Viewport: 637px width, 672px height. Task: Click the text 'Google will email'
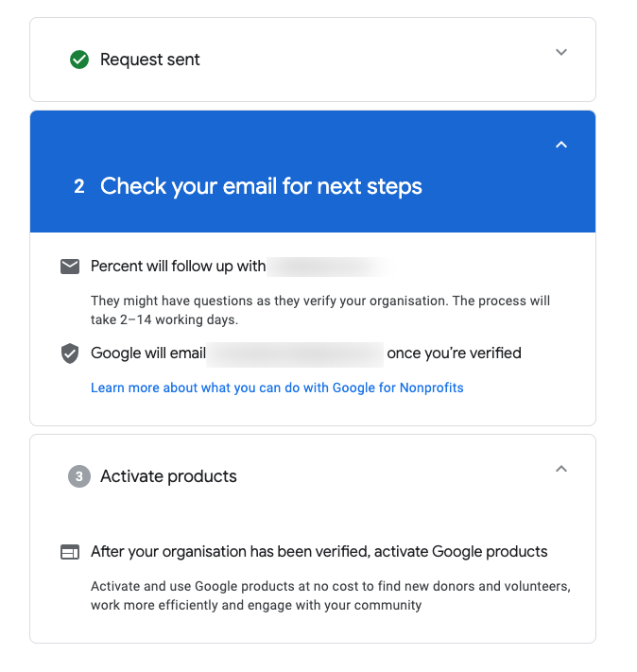pyautogui.click(x=147, y=353)
